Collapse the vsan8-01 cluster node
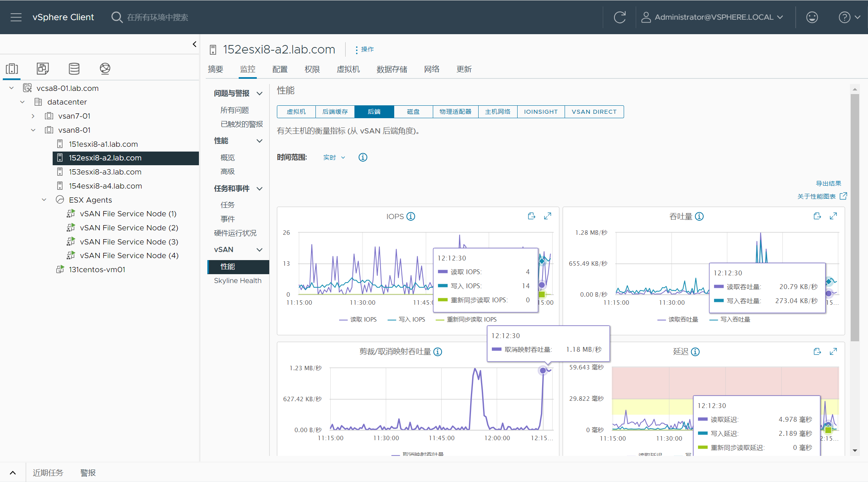This screenshot has height=482, width=868. (x=33, y=130)
